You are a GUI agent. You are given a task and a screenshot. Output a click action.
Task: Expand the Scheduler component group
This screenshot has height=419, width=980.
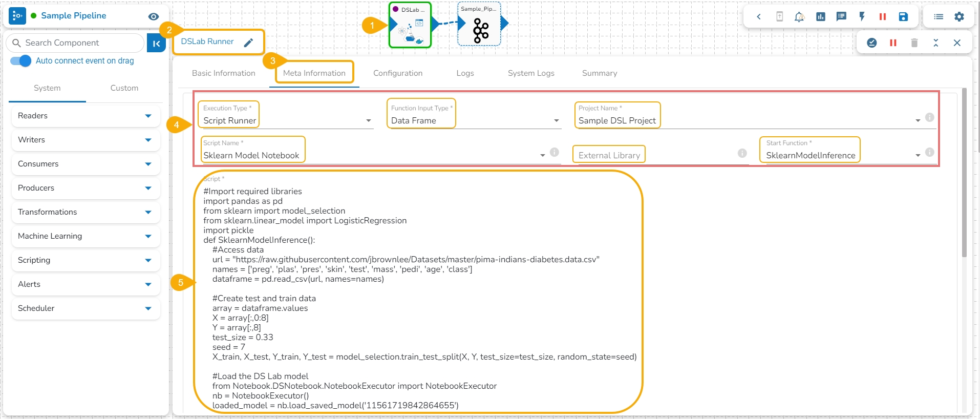pos(86,308)
